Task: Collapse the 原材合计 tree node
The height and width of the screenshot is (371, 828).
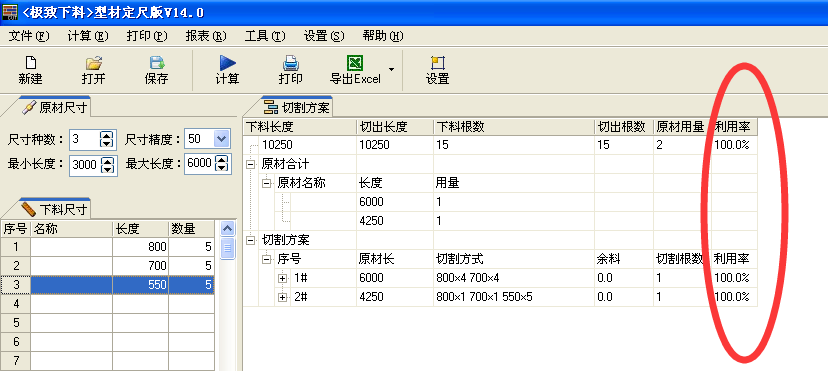Action: [x=251, y=164]
